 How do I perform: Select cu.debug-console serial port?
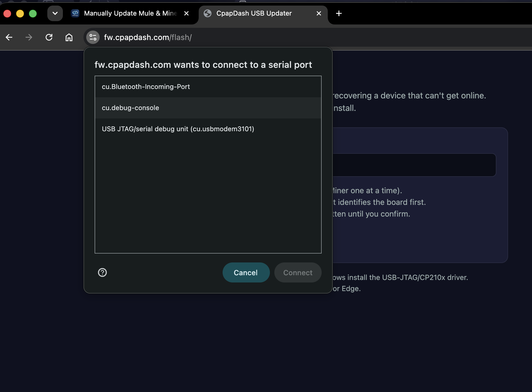208,108
